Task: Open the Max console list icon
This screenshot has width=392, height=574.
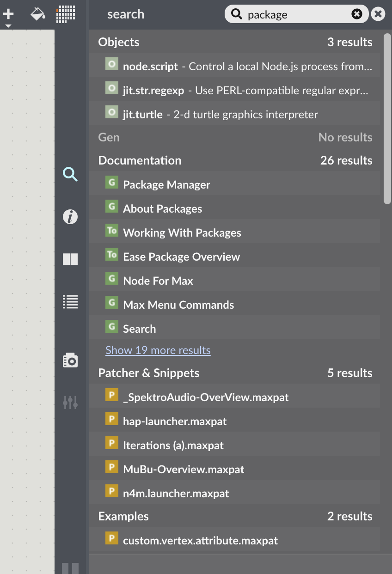Action: (x=70, y=302)
